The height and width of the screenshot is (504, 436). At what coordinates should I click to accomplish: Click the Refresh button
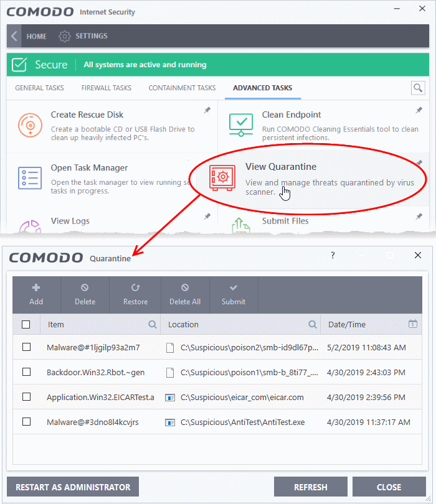tap(310, 487)
